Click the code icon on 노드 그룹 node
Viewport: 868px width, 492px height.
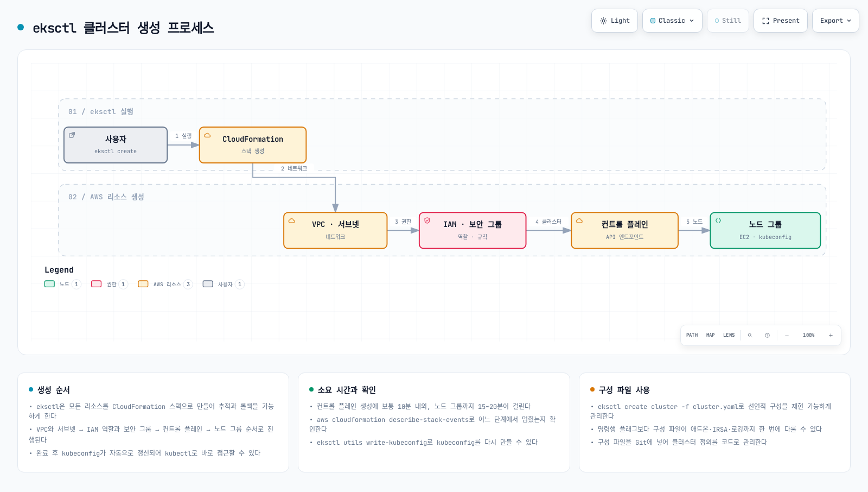click(718, 220)
